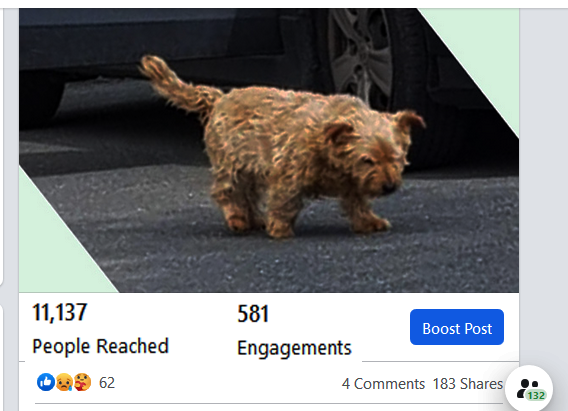Click the blue Boost Post button
Screen dimensions: 568x411
[x=457, y=327]
